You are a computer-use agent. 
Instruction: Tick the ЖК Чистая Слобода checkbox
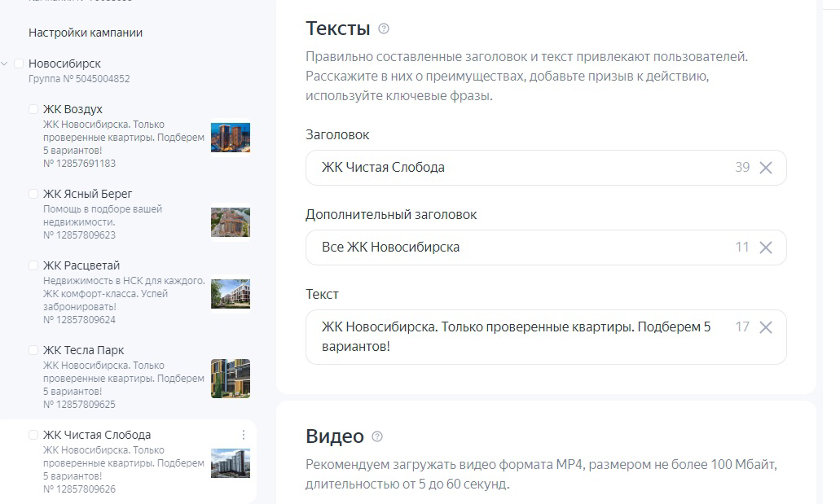pos(33,435)
